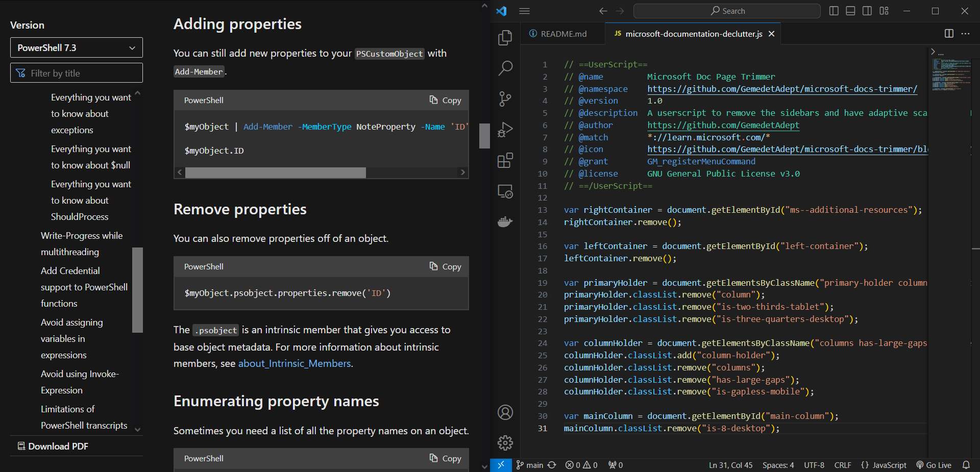Image resolution: width=980 pixels, height=472 pixels.
Task: Split the editor to the right
Action: coord(949,34)
